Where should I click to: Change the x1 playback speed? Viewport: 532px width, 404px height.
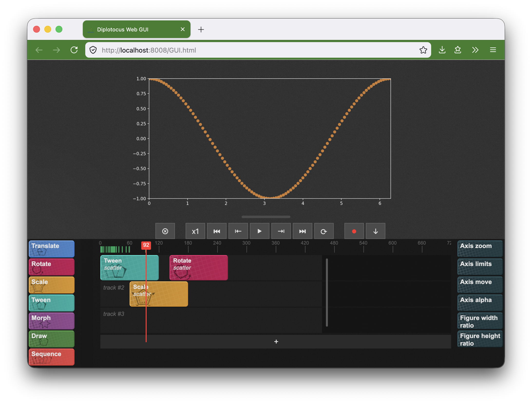(195, 231)
